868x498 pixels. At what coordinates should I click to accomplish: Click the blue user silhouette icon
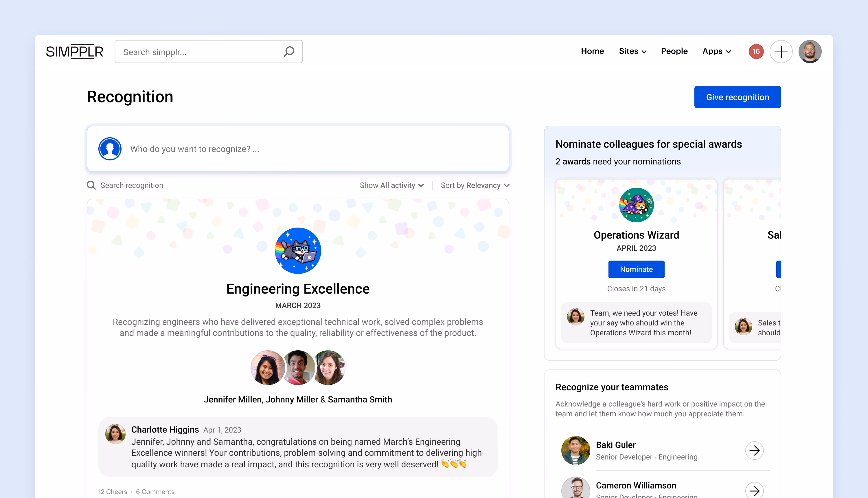coord(110,149)
